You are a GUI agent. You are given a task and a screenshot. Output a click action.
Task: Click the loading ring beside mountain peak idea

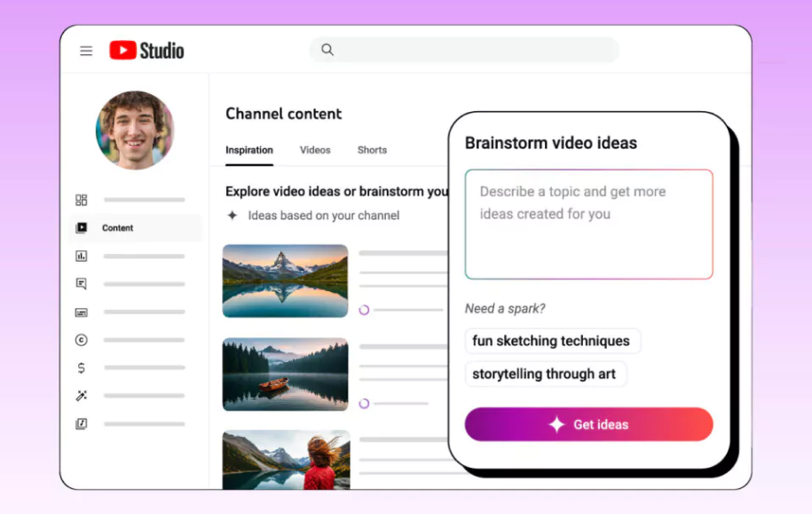click(364, 310)
